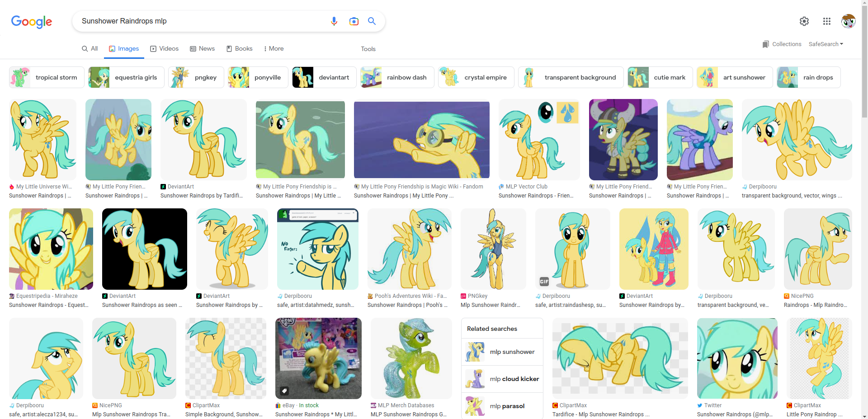Open search by image camera icon
The image size is (868, 419).
tap(354, 21)
